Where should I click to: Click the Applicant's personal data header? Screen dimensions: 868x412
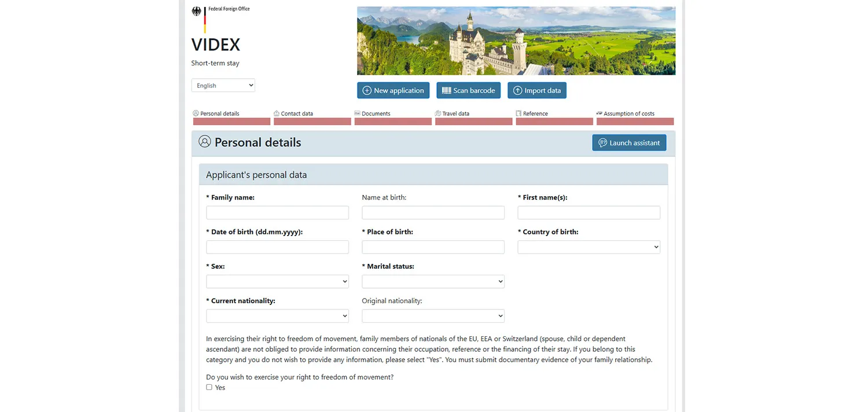pyautogui.click(x=433, y=175)
